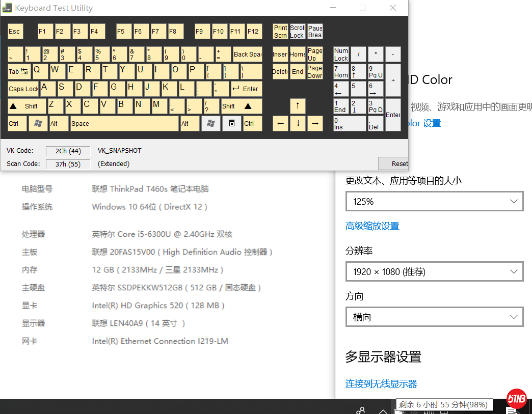Image resolution: width=532 pixels, height=414 pixels.
Task: Click the right arrow key
Action: tap(315, 123)
